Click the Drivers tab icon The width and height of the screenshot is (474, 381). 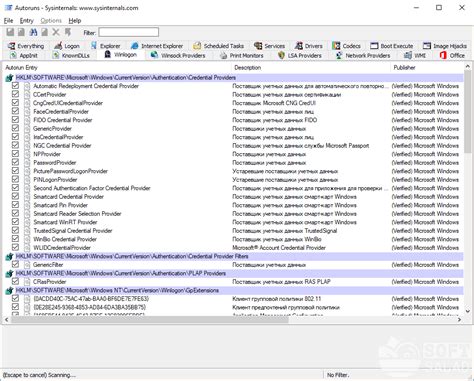point(299,46)
